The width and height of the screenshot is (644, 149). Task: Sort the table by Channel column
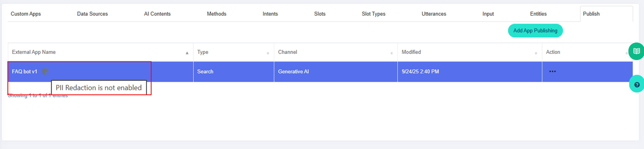click(x=391, y=53)
